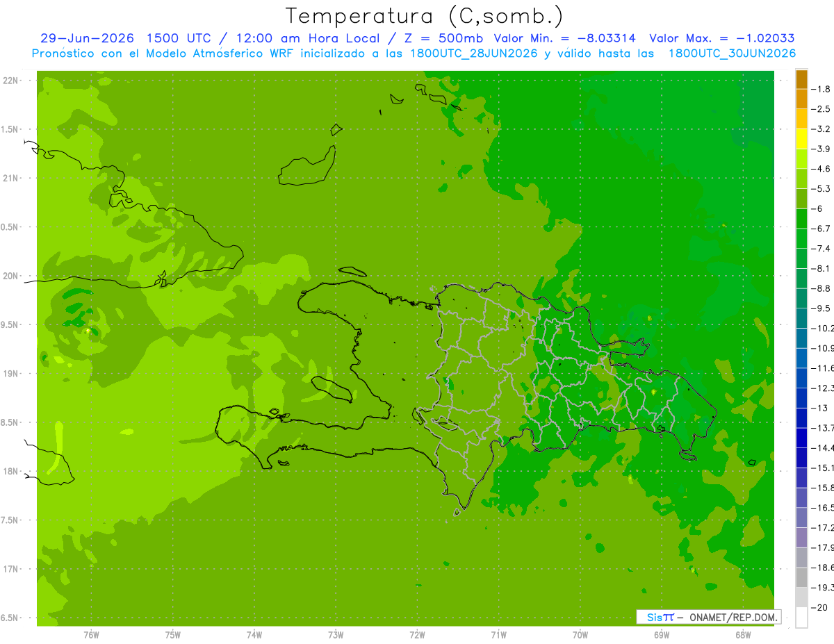Click the '73W' longitude axis label
Image resolution: width=834 pixels, height=644 pixels.
(x=336, y=634)
